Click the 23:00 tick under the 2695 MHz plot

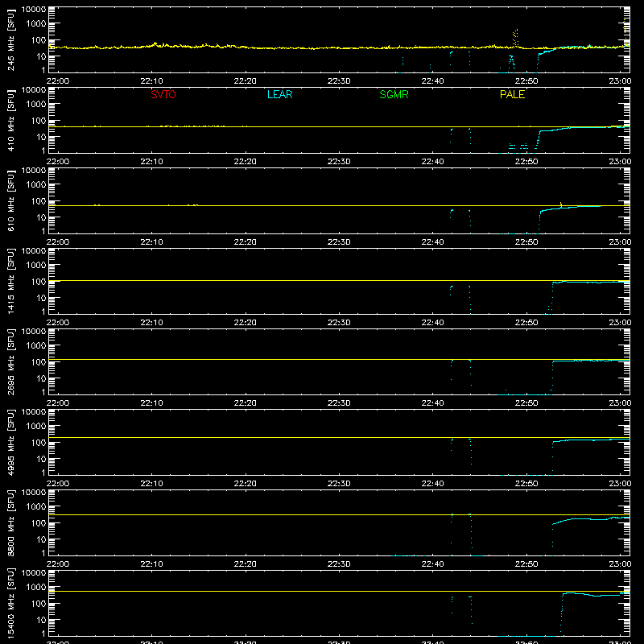pos(620,403)
